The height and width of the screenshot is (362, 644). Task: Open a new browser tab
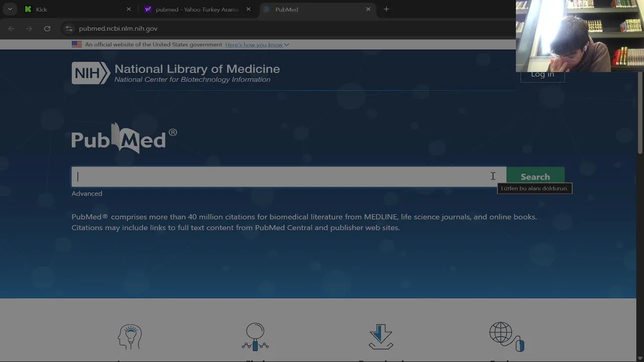[386, 9]
